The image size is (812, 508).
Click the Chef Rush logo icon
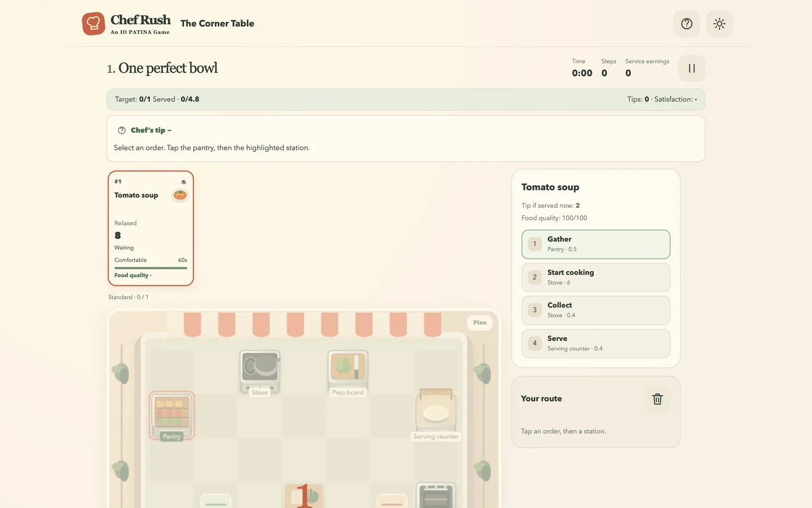pyautogui.click(x=94, y=24)
